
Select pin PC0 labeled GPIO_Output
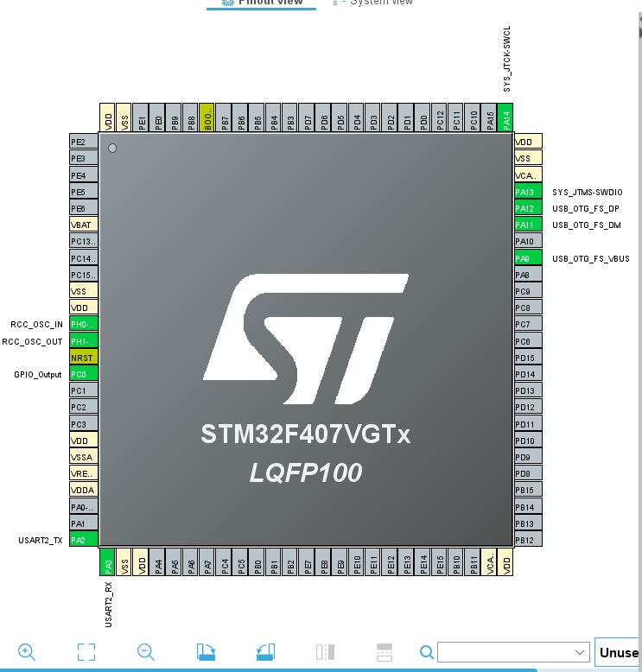[x=84, y=374]
